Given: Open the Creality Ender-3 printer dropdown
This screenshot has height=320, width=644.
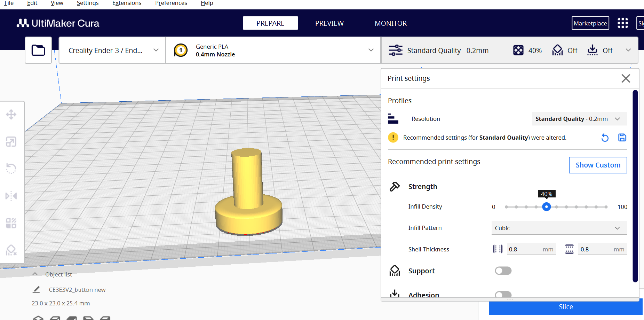Looking at the screenshot, I should (112, 50).
